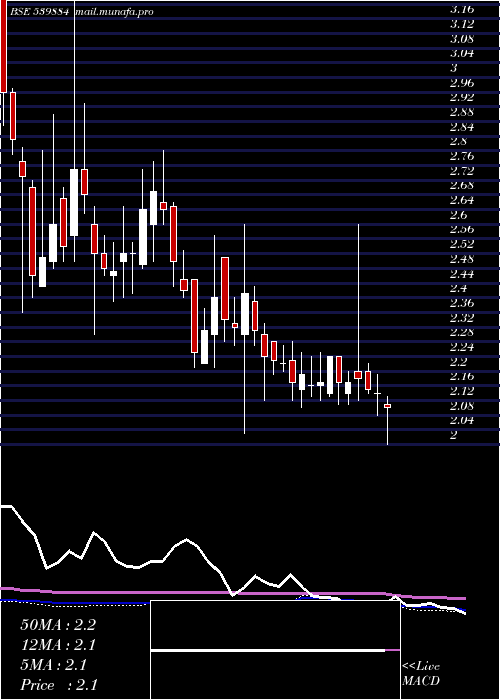Pick the 2.8 price axis label

[x=458, y=142]
